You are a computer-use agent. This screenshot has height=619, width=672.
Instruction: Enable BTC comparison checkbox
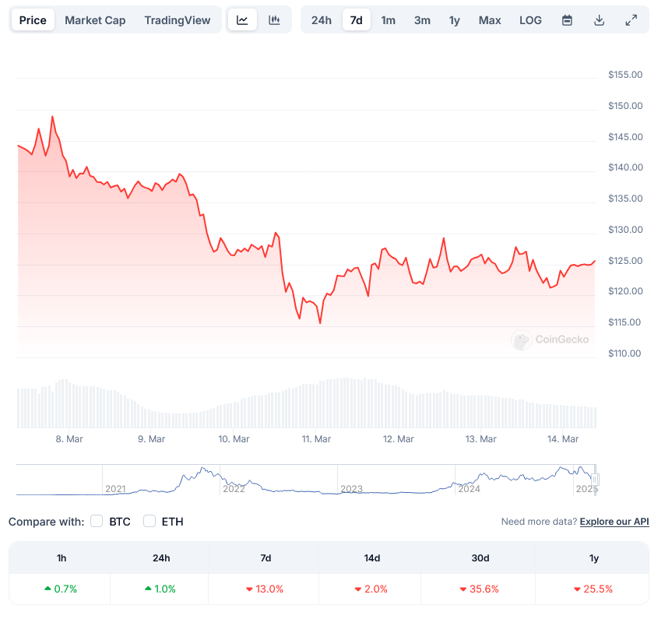pyautogui.click(x=97, y=521)
